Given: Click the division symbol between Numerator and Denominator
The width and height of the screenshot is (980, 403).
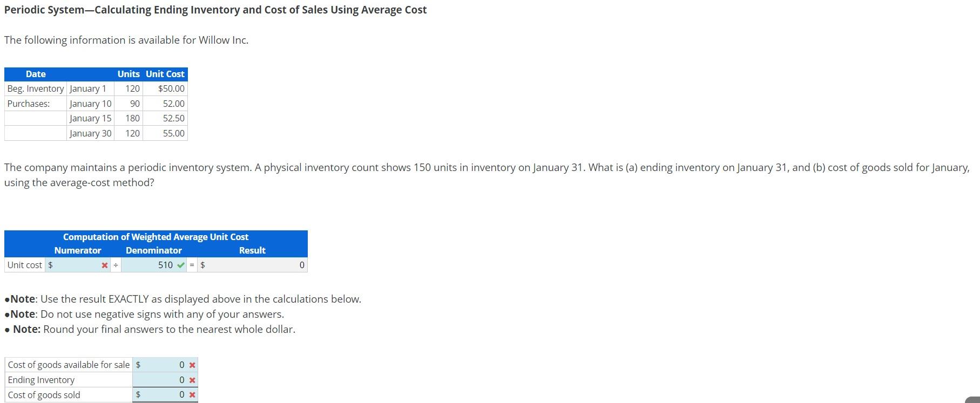Looking at the screenshot, I should (115, 265).
